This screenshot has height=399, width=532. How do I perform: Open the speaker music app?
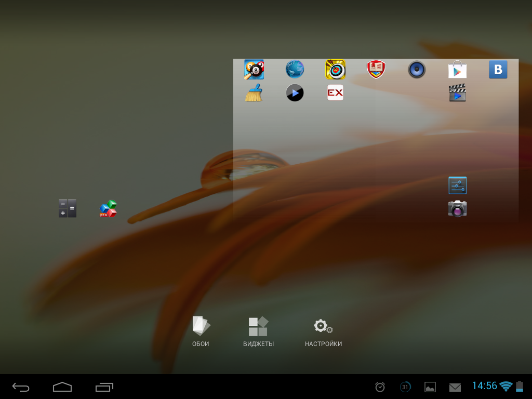(x=417, y=69)
